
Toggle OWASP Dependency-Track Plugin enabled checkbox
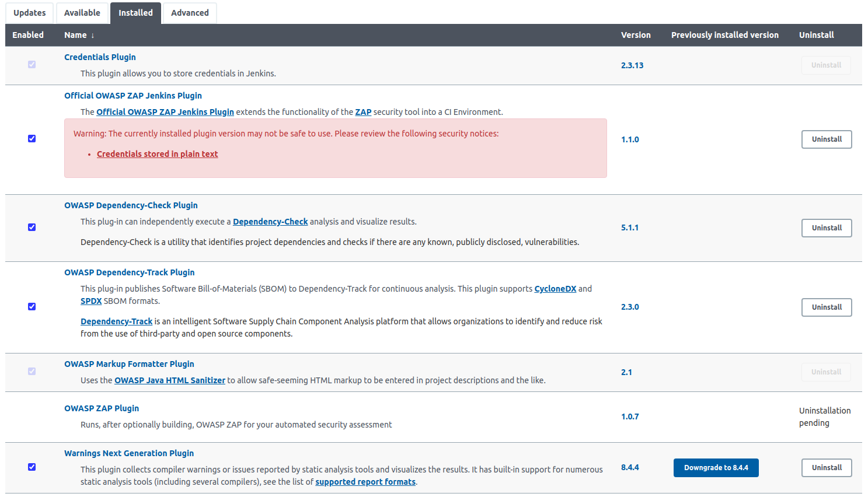point(32,306)
